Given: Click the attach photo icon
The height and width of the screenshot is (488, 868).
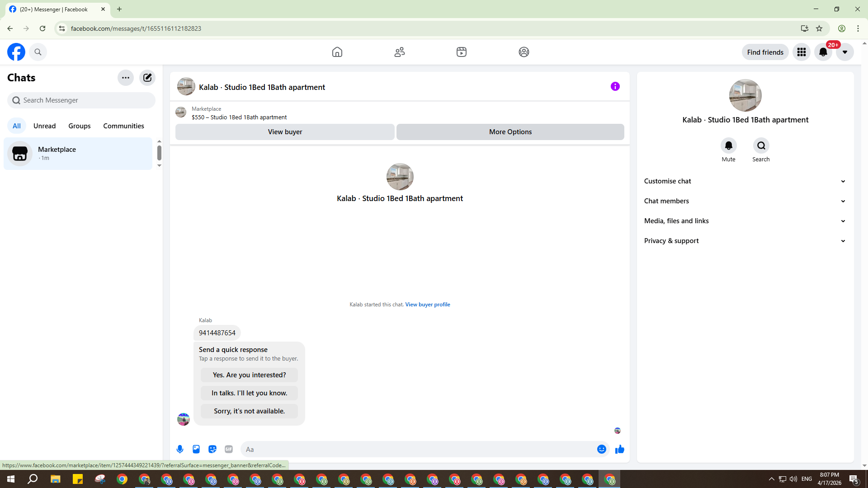Looking at the screenshot, I should click(x=196, y=449).
